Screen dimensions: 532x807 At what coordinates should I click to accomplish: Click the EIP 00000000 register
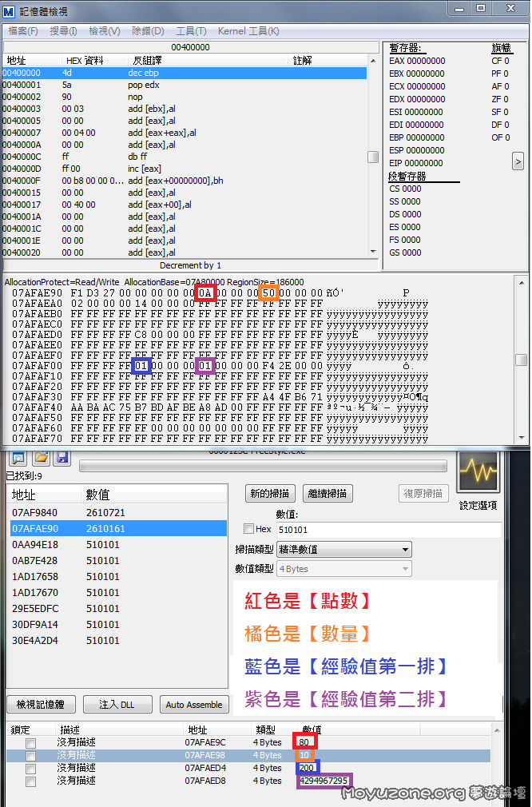point(415,163)
